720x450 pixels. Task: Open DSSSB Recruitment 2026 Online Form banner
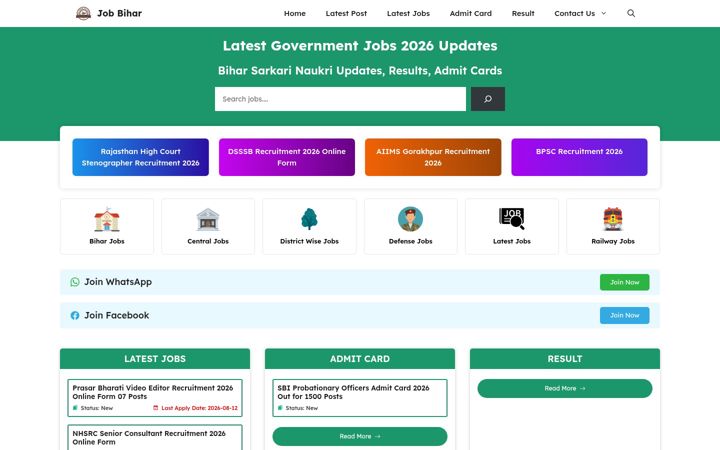tap(287, 157)
